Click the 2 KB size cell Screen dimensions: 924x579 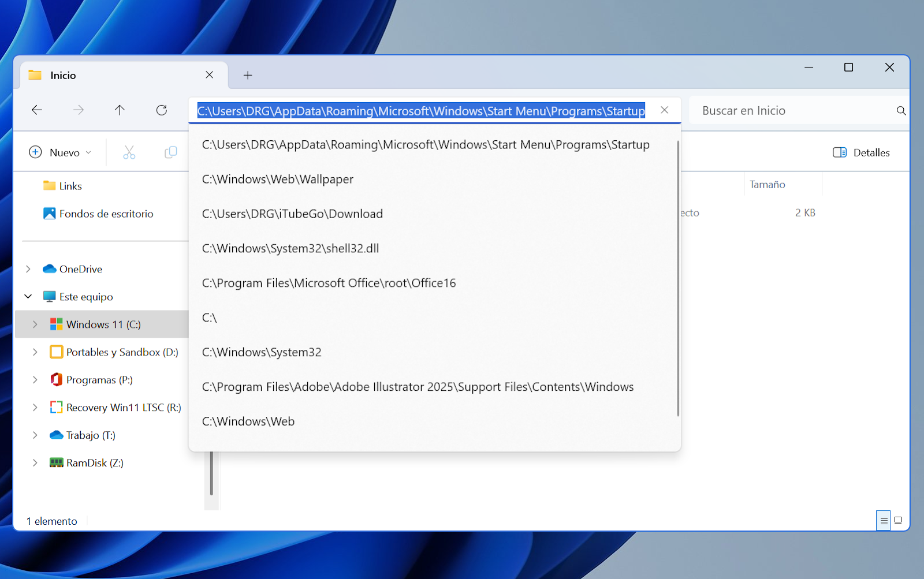(805, 213)
